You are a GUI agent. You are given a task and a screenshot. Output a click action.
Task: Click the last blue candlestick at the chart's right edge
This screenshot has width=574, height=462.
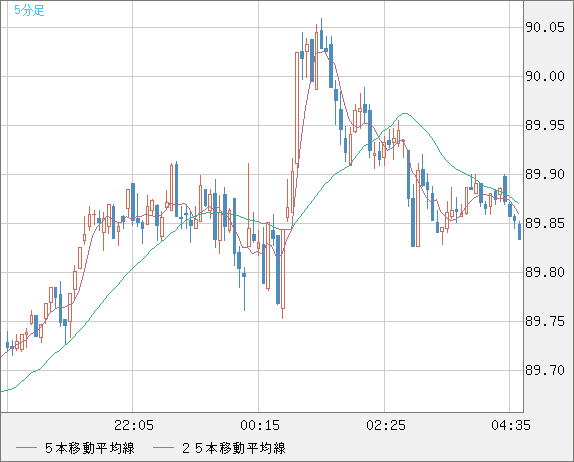[x=519, y=231]
